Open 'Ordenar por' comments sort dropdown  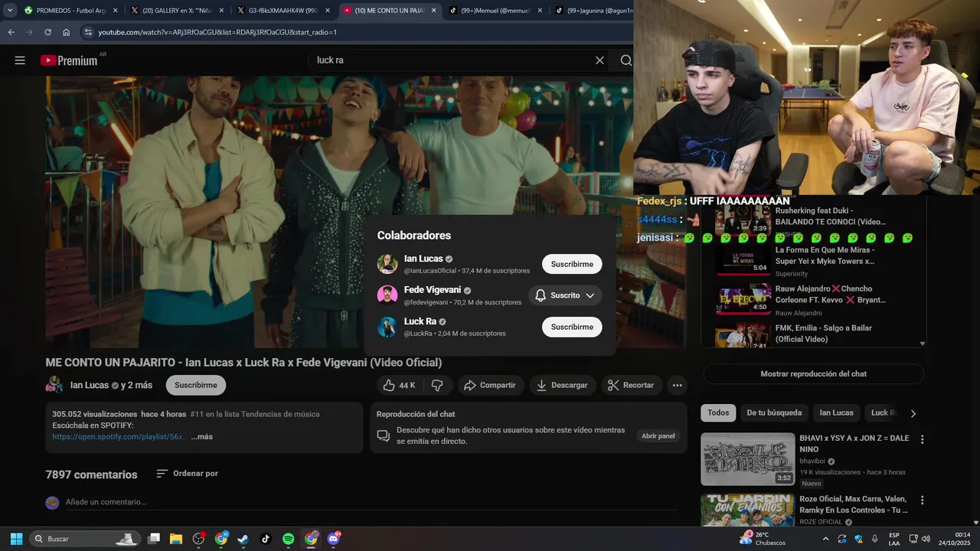pyautogui.click(x=188, y=474)
